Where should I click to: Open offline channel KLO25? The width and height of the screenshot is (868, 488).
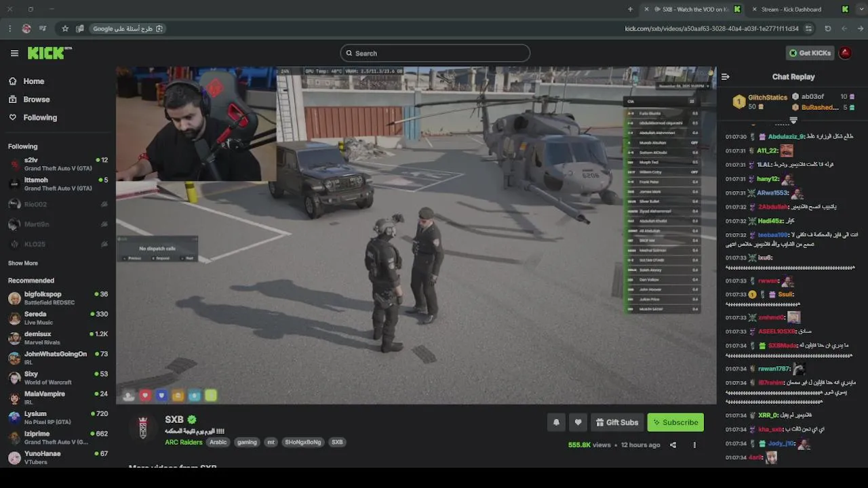58,244
